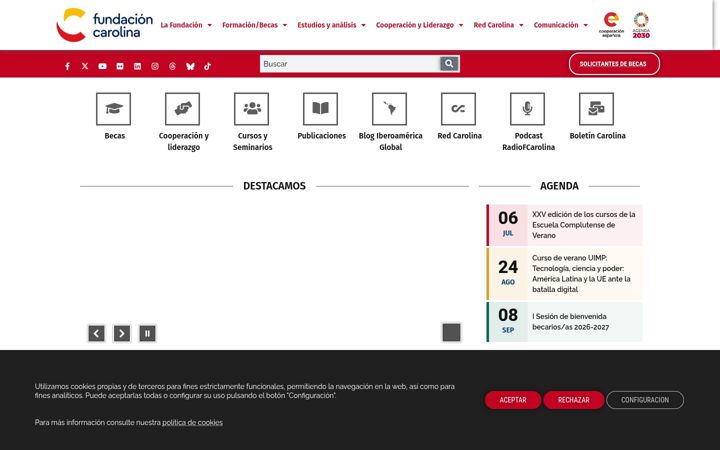720x450 pixels.
Task: Open agenda item Sesión de bienvenida becarios
Action: 564,322
